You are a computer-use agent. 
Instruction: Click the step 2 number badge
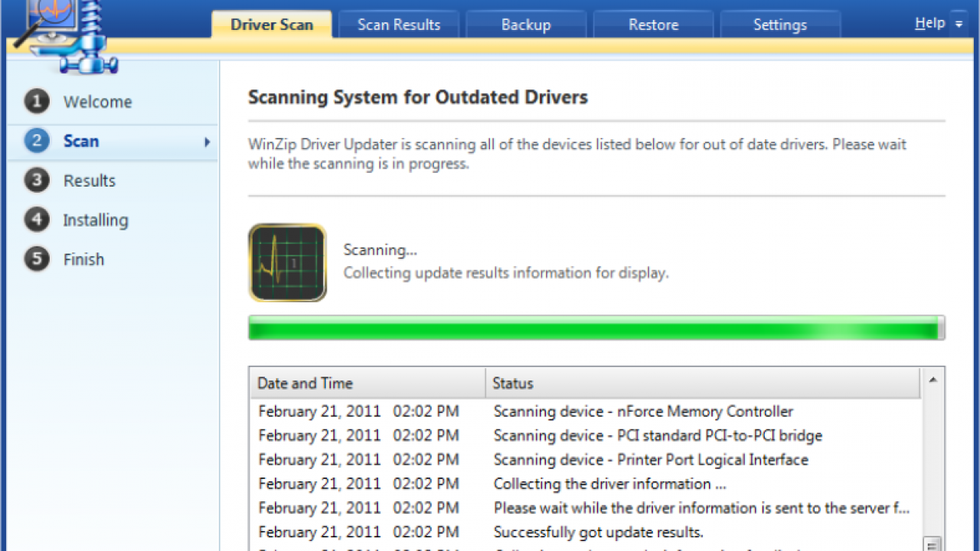click(37, 141)
